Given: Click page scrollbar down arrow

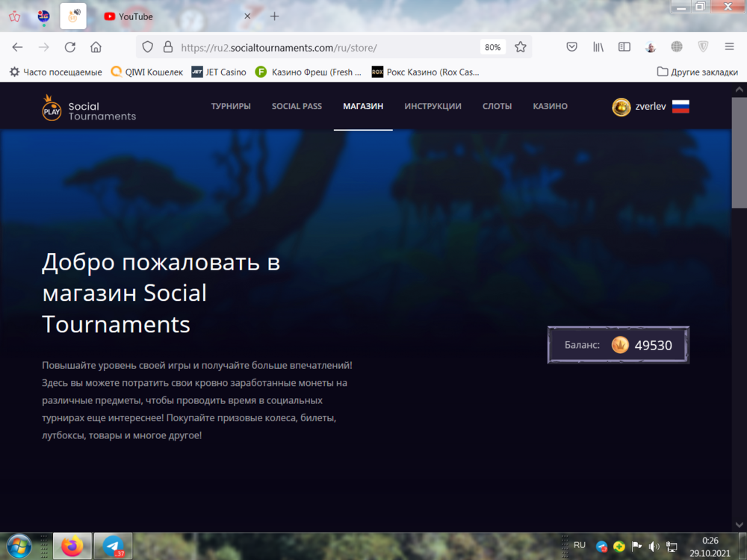Looking at the screenshot, I should coord(739,525).
